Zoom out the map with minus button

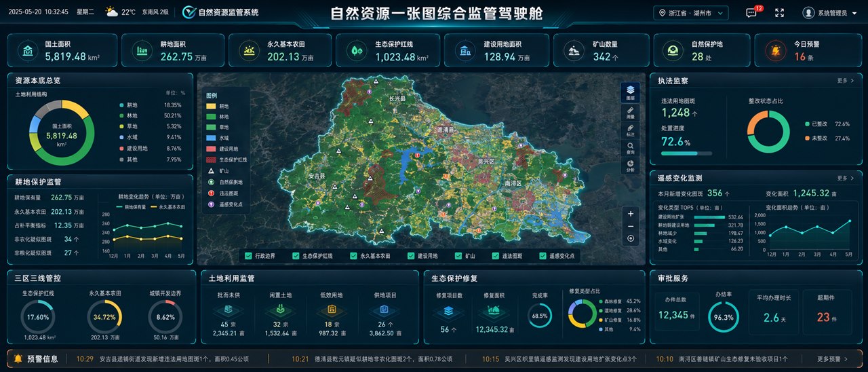point(631,226)
